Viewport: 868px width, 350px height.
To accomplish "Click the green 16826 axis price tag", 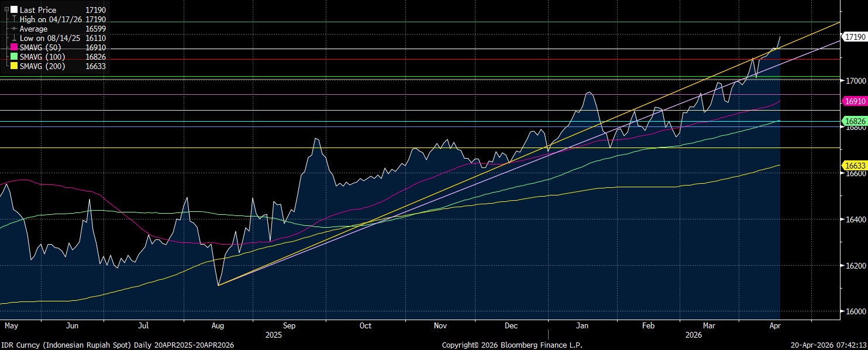I will (855, 121).
